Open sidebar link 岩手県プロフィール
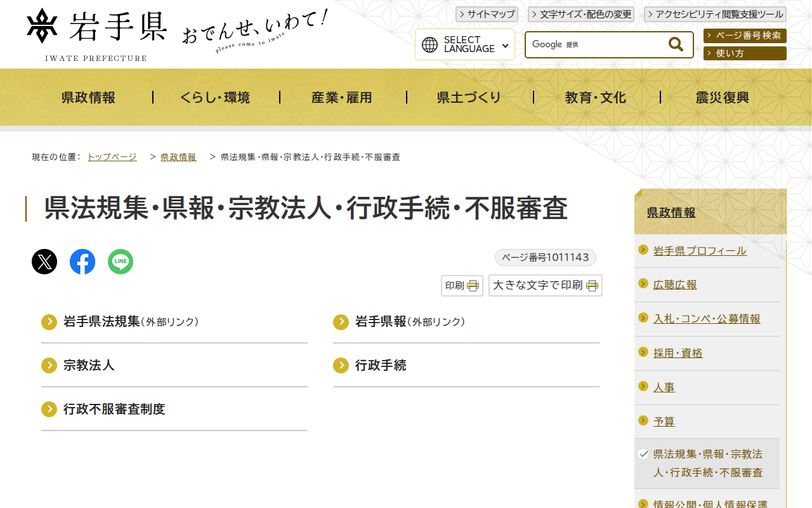Screen dimensions: 812x508 700,251
